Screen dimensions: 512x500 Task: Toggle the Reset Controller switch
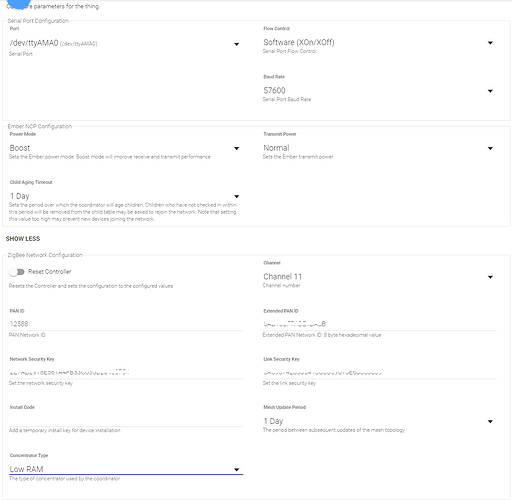tap(17, 272)
